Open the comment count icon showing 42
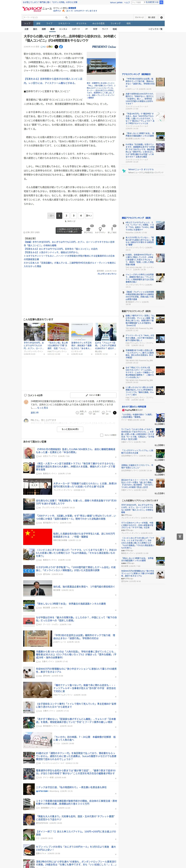The width and height of the screenshot is (186, 868). coord(43,47)
